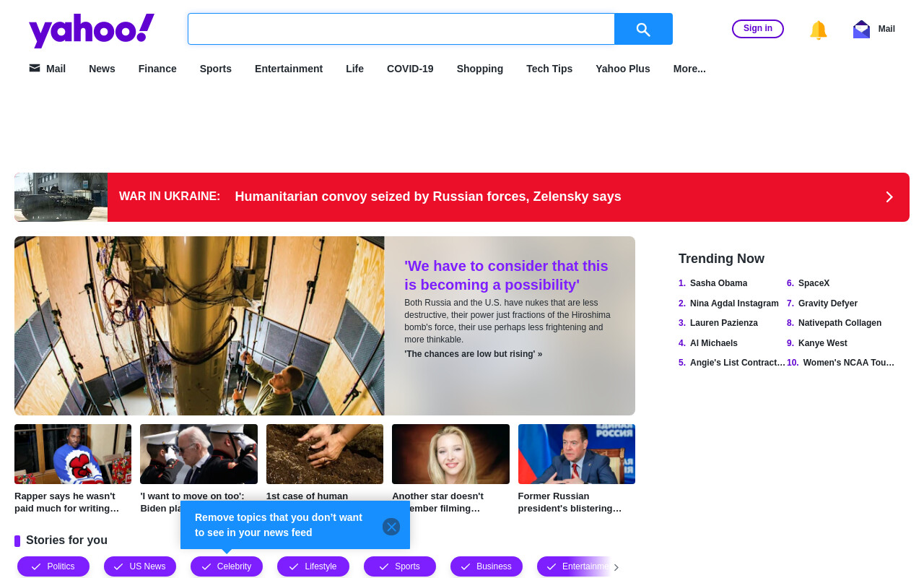This screenshot has width=924, height=578.
Task: Open trending topic Gravity Defyer
Action: [x=828, y=303]
